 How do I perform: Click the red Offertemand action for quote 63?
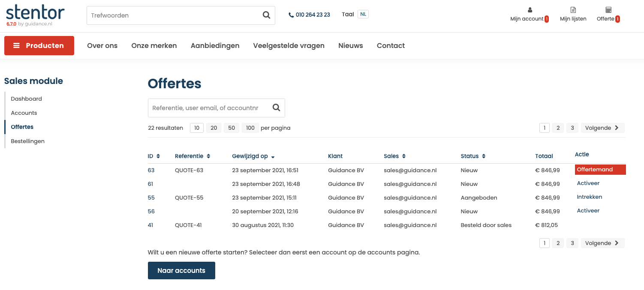600,170
